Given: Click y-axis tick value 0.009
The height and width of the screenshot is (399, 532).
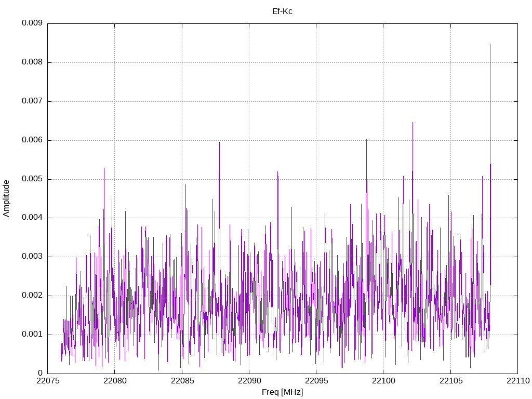Looking at the screenshot, I should 32,23.
